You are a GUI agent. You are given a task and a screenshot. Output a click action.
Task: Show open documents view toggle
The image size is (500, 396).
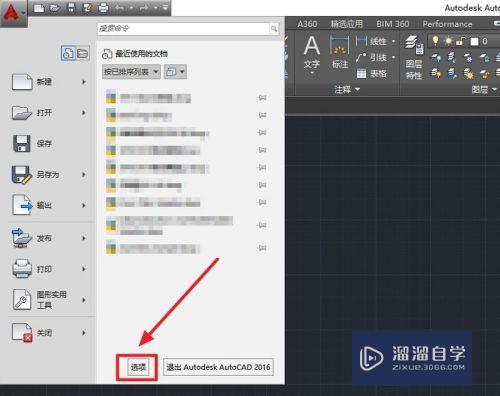(x=83, y=53)
